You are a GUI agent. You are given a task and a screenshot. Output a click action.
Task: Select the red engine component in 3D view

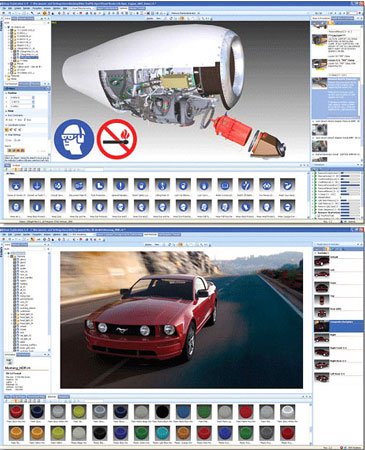point(233,128)
